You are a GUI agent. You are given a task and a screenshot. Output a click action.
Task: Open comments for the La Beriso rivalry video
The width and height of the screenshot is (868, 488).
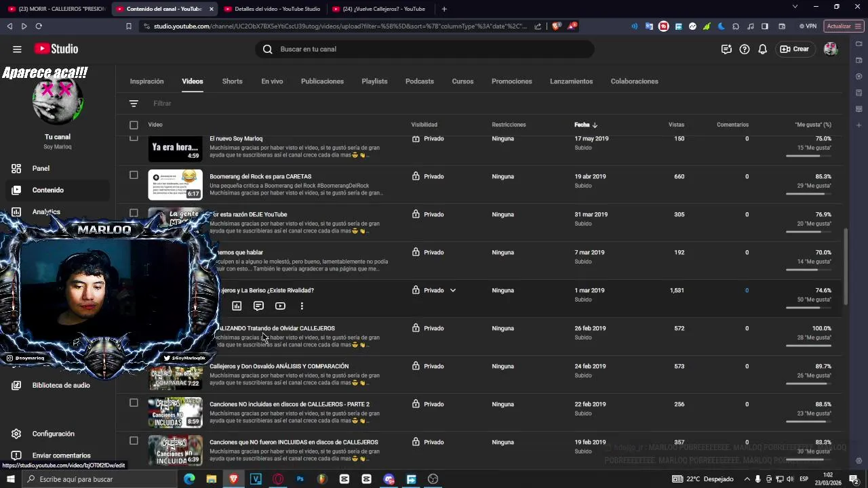[258, 306]
